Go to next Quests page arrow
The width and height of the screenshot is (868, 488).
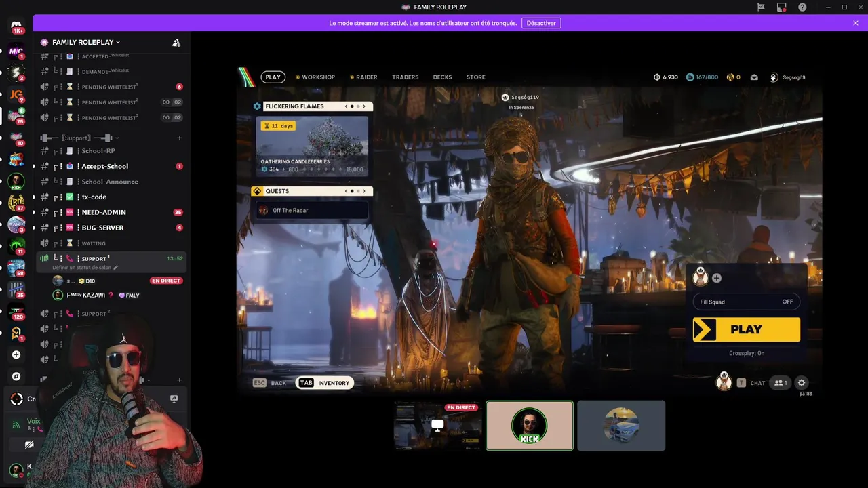[x=364, y=191]
